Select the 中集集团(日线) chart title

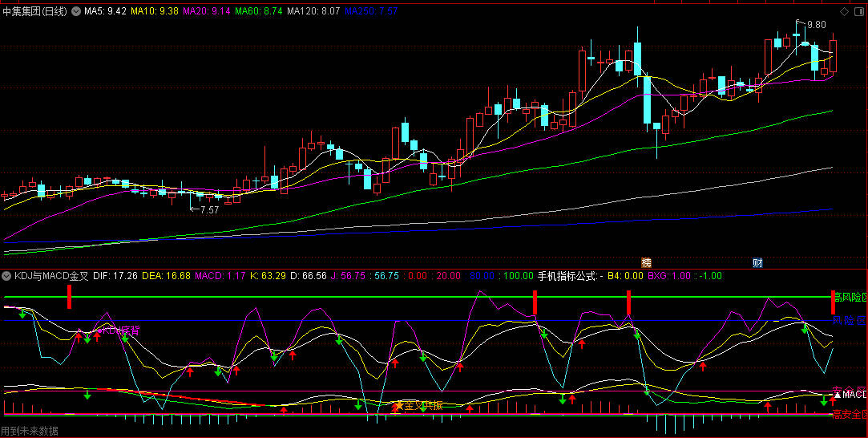click(35, 12)
